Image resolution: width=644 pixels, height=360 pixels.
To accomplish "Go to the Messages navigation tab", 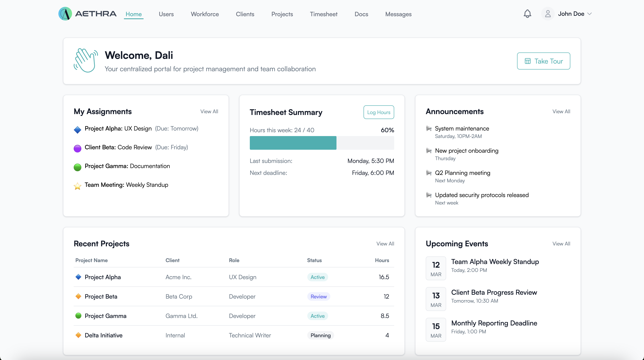I will (x=398, y=14).
